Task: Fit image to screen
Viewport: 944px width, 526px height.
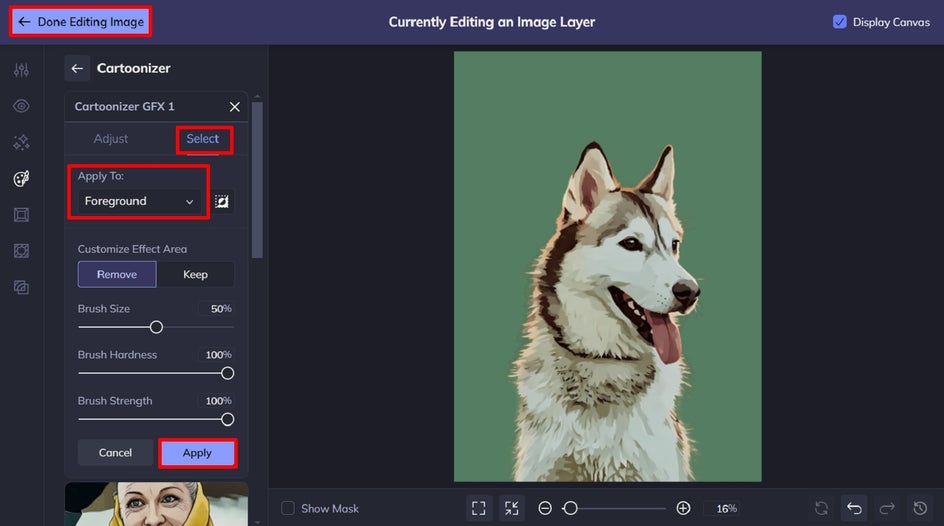Action: (x=479, y=509)
